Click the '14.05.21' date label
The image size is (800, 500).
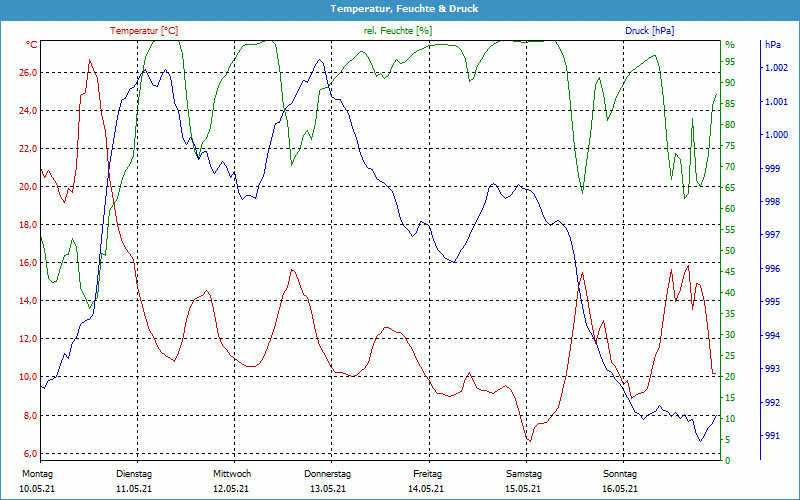426,489
